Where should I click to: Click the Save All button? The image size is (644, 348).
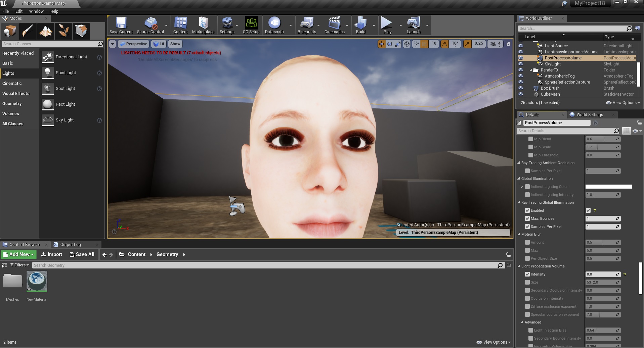pos(82,254)
